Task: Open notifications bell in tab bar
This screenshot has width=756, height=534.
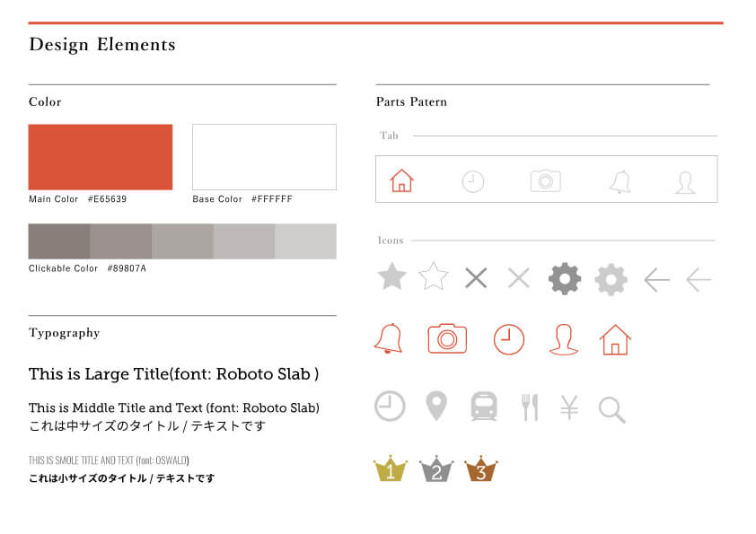Action: click(x=620, y=181)
